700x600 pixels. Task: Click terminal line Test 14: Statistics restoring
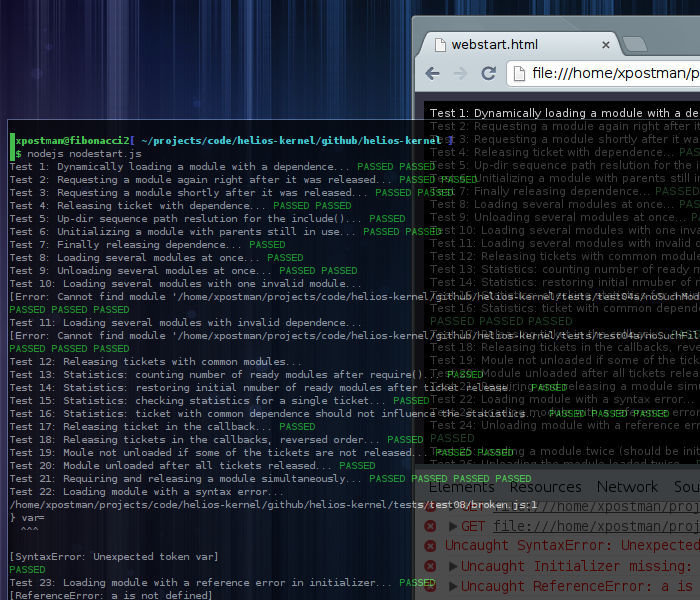(288, 388)
